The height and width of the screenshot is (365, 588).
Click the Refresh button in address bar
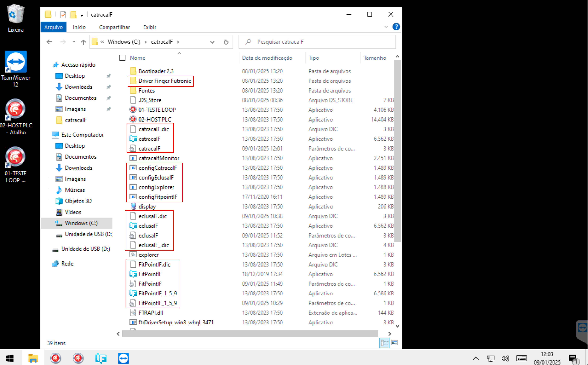click(226, 42)
